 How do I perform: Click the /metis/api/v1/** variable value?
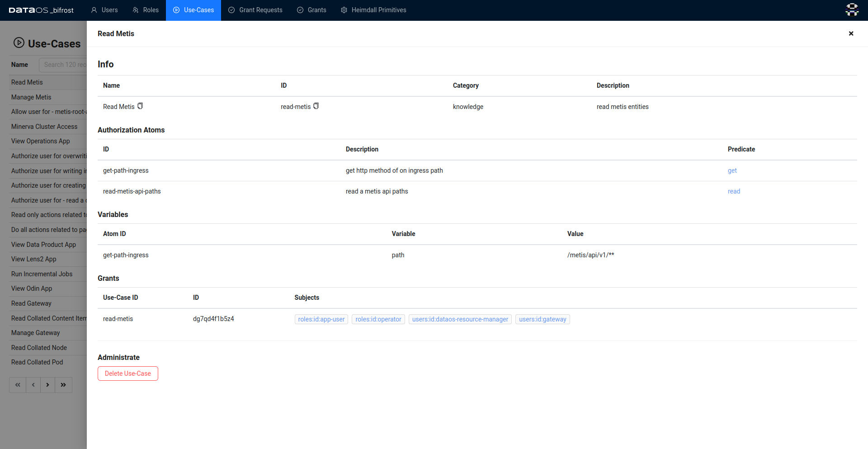point(591,255)
